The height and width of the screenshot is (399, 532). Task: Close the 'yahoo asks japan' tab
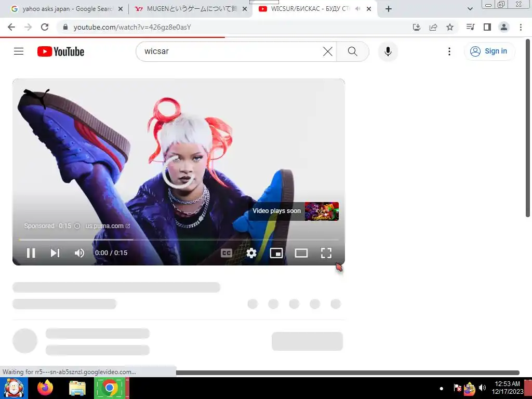tap(121, 9)
